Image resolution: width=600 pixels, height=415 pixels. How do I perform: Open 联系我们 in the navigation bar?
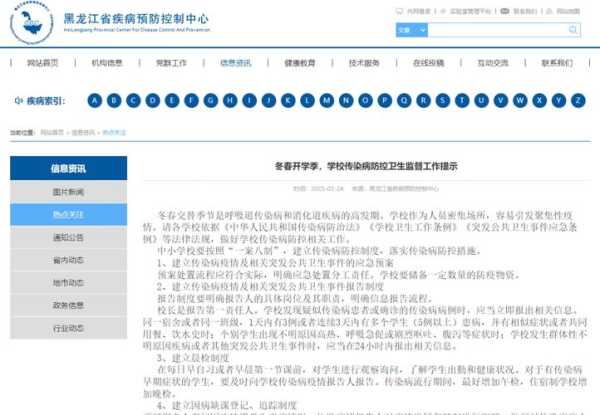pos(557,63)
